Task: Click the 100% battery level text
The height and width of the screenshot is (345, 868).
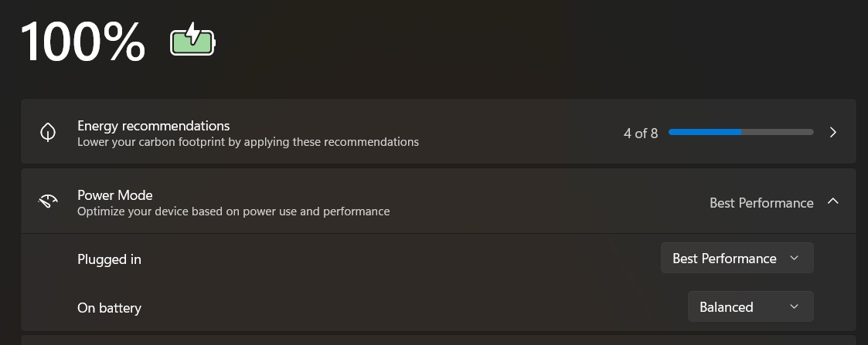Action: [83, 42]
